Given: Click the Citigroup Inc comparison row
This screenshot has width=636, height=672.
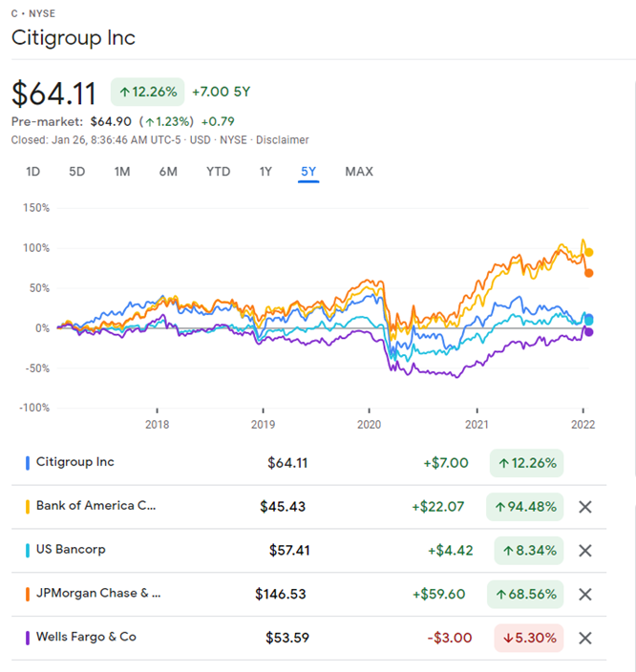Looking at the screenshot, I should (x=75, y=462).
